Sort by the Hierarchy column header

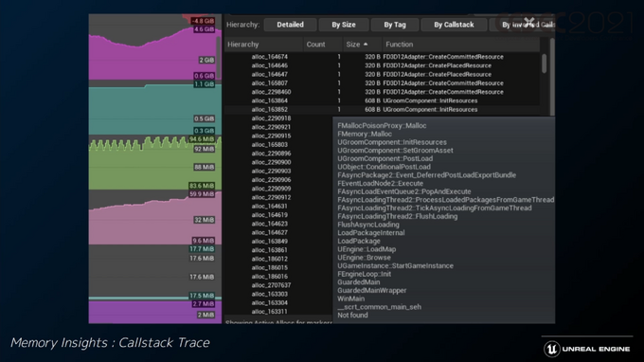click(263, 45)
